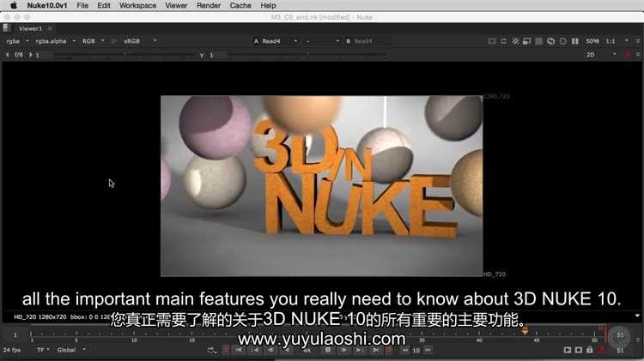Open the Help menu
This screenshot has height=361, width=644.
(x=268, y=5)
